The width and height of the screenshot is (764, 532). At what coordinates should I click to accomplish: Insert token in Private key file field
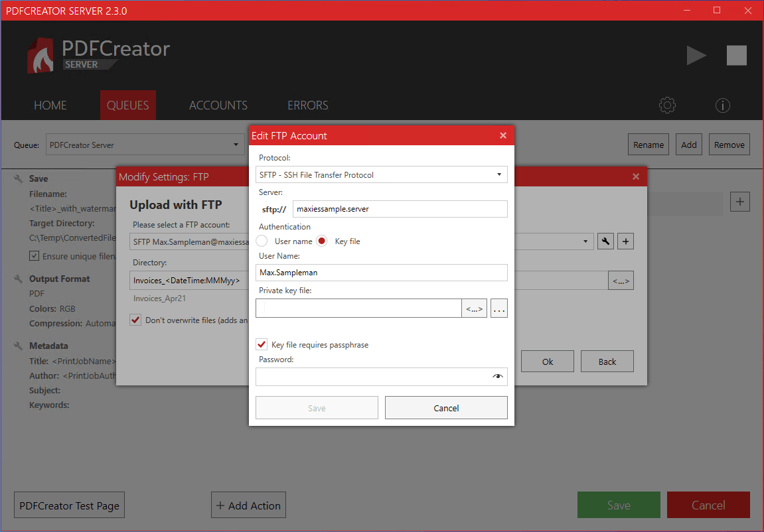tap(475, 308)
